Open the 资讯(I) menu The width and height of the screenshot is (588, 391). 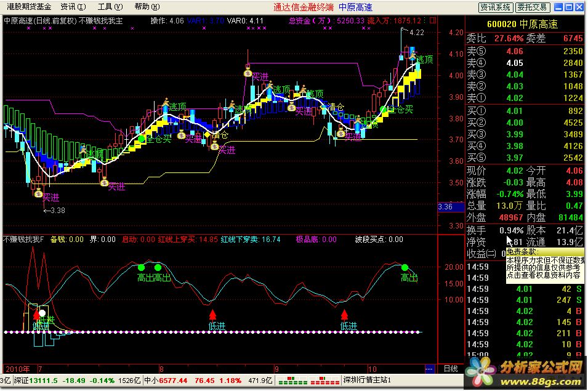tap(73, 7)
